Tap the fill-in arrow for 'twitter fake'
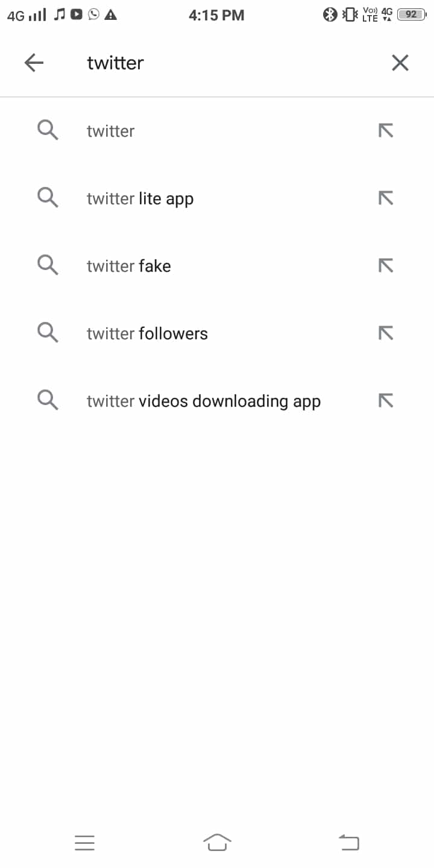434x868 pixels. pyautogui.click(x=386, y=265)
